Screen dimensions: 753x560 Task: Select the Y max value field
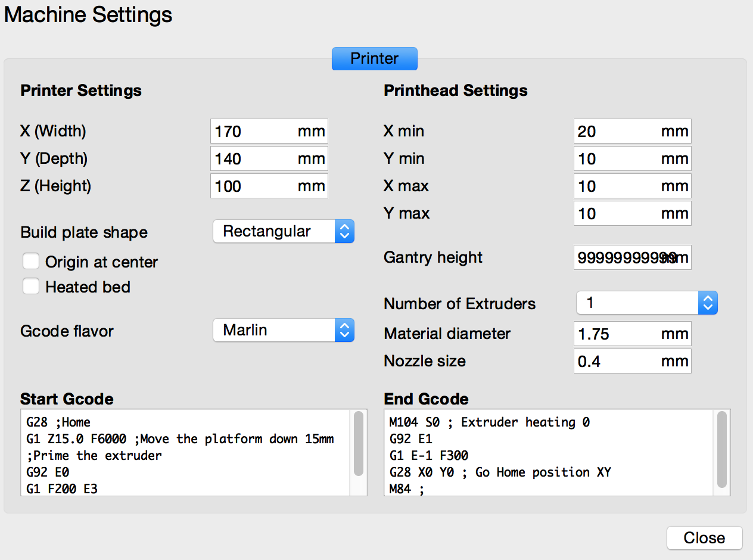click(620, 213)
